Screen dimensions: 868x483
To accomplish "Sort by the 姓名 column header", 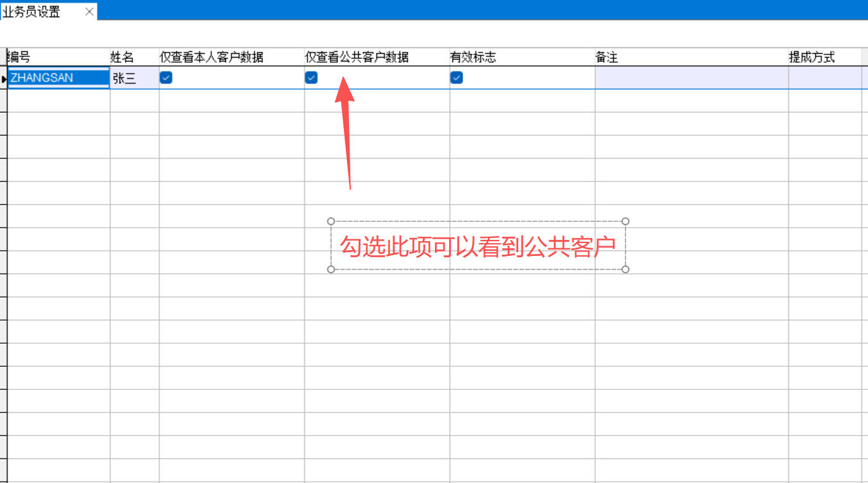I will click(x=134, y=57).
